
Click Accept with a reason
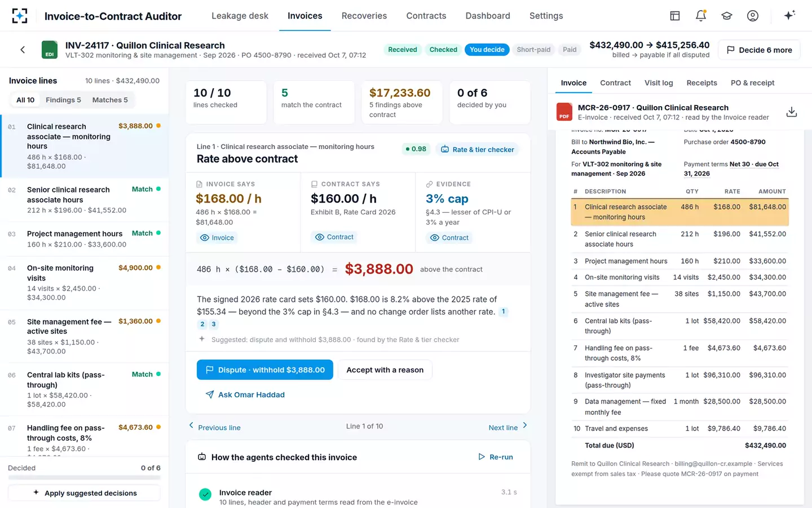click(385, 370)
